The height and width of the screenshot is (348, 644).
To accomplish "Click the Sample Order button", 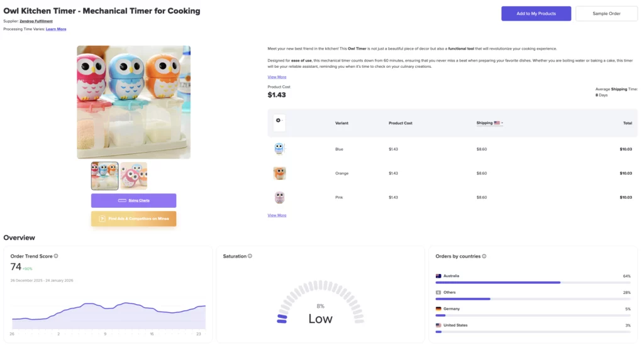I will click(606, 13).
